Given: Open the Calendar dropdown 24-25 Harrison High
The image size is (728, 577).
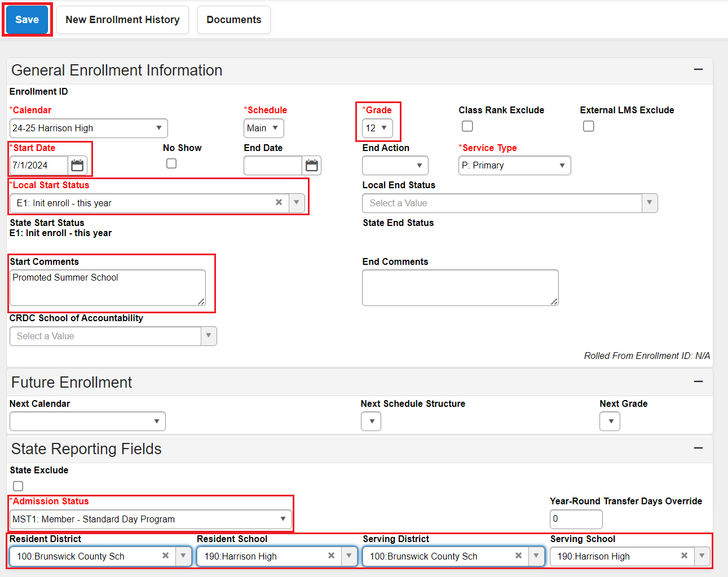Looking at the screenshot, I should coord(89,128).
